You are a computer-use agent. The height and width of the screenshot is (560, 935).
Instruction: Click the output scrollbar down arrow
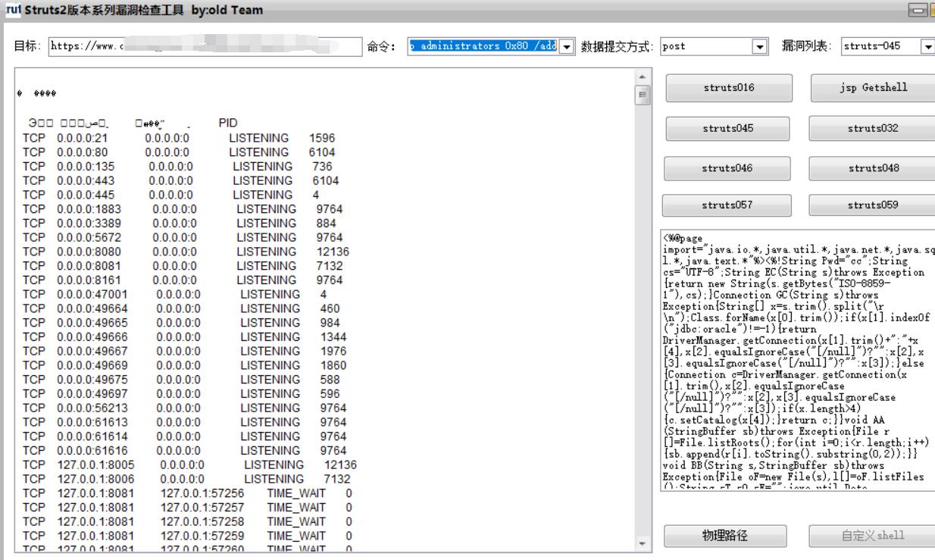click(x=644, y=544)
